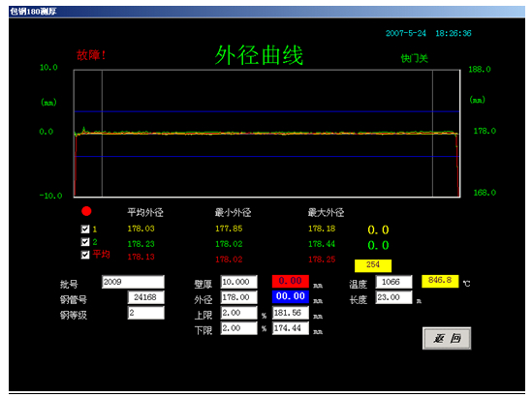
Task: Click the 温度 field showing 1066
Action: point(393,282)
